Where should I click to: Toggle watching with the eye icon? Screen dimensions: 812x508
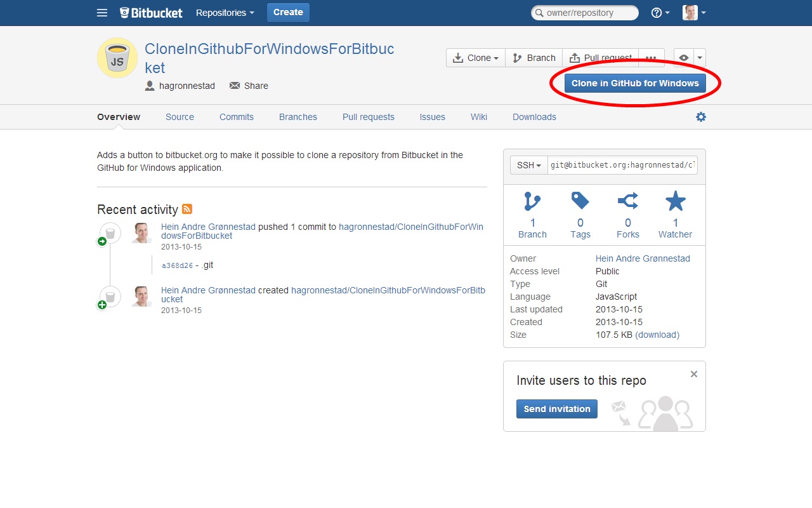pyautogui.click(x=684, y=58)
